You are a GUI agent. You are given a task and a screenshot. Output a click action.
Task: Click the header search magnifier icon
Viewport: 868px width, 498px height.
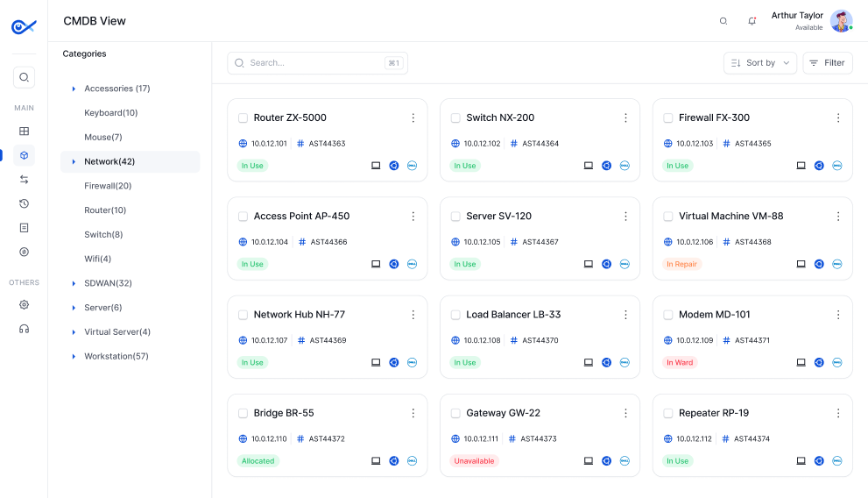[x=723, y=21]
